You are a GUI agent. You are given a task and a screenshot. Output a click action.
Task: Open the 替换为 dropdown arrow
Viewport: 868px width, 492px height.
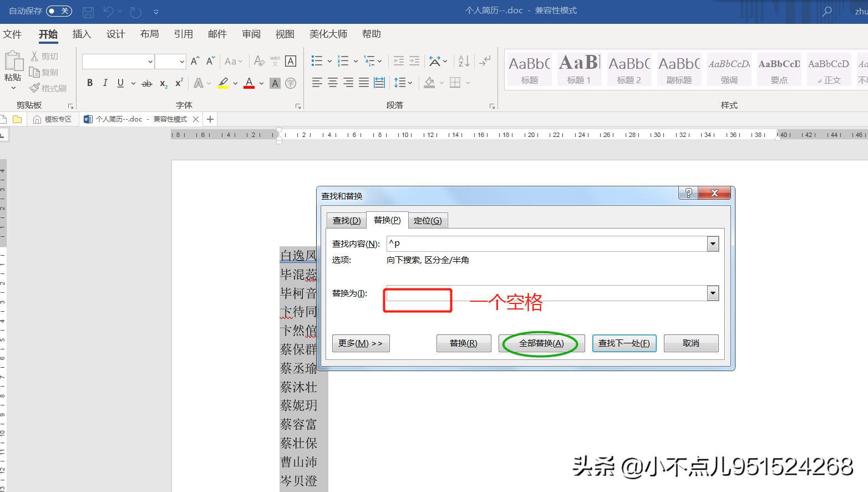712,293
